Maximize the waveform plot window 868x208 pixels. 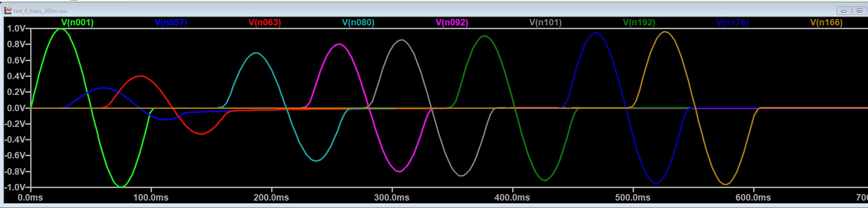859,11
